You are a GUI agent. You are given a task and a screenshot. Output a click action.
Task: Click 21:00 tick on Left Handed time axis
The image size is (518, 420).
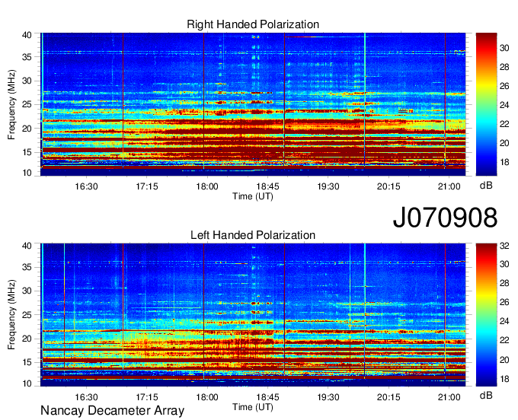[x=449, y=397]
